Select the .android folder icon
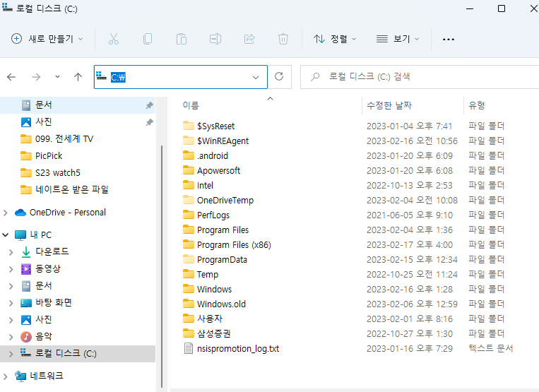The height and width of the screenshot is (392, 539). click(189, 155)
